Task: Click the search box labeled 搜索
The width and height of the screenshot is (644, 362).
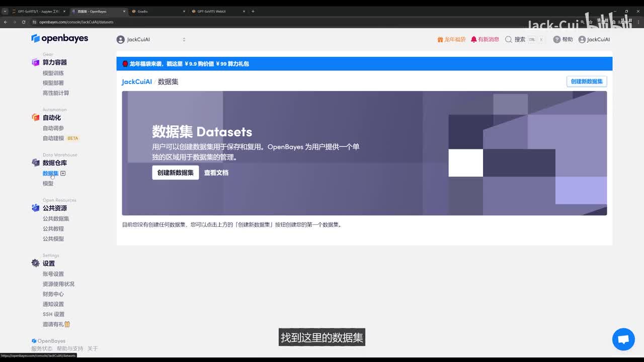Action: coord(524,40)
